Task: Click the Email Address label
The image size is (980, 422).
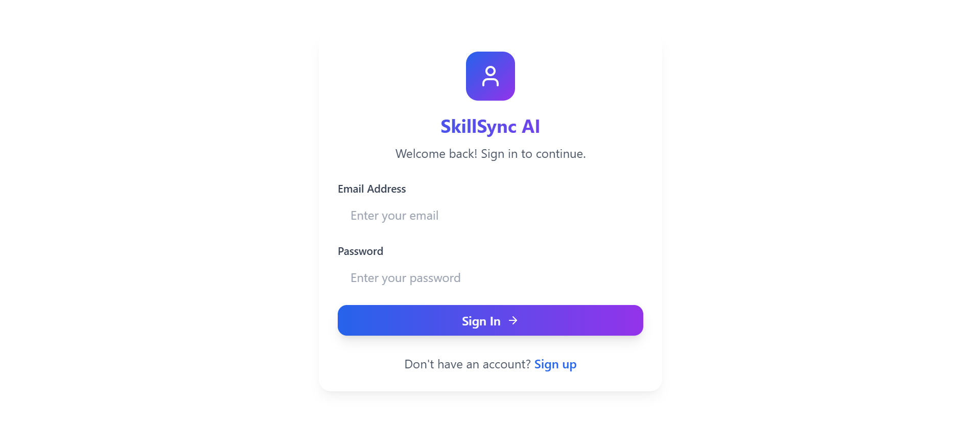Action: click(371, 189)
